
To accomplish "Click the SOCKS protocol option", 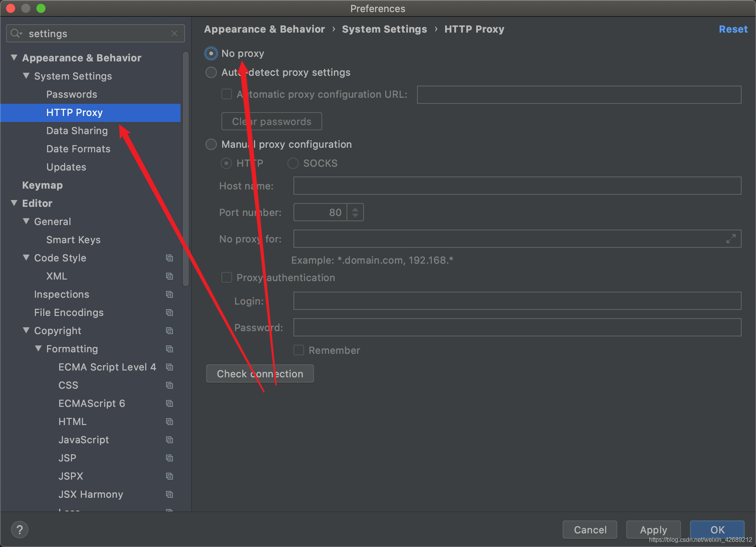I will coord(295,163).
